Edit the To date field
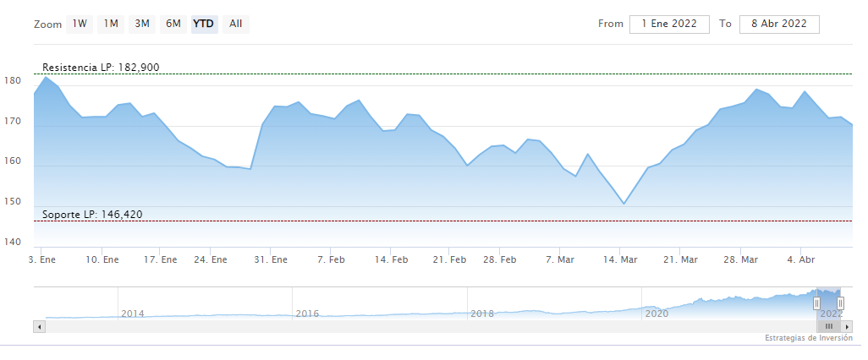Screen dimensions: 868x360 [779, 24]
